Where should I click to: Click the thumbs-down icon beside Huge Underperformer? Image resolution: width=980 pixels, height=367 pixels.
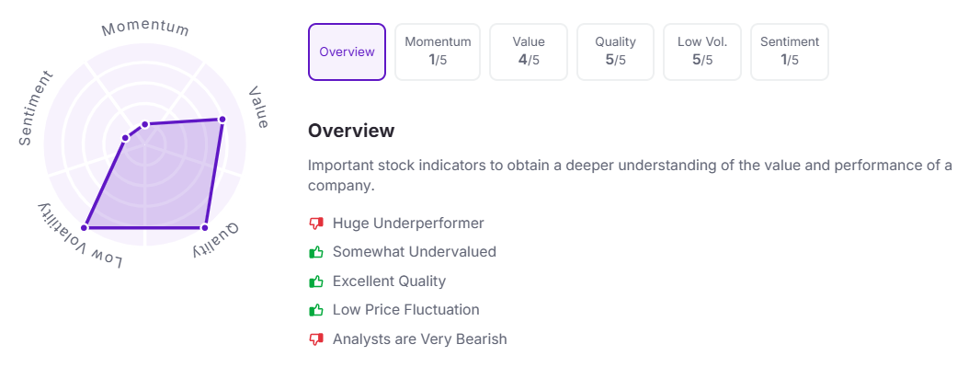(x=316, y=223)
